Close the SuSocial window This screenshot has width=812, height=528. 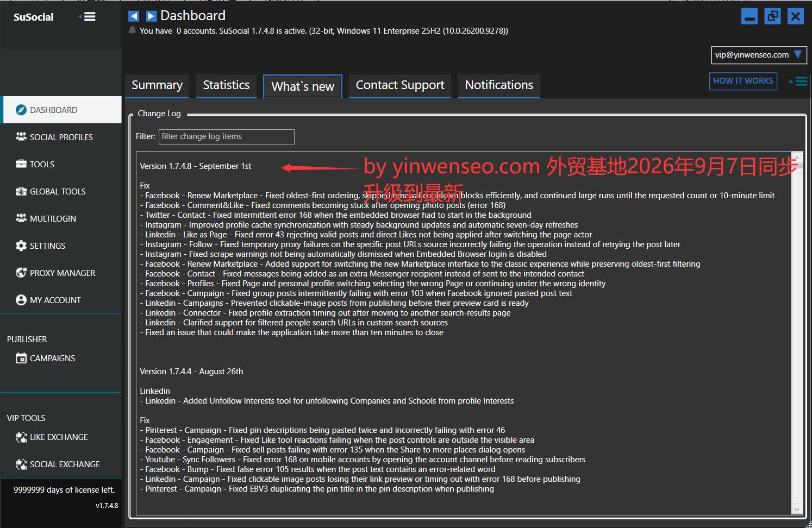[795, 17]
